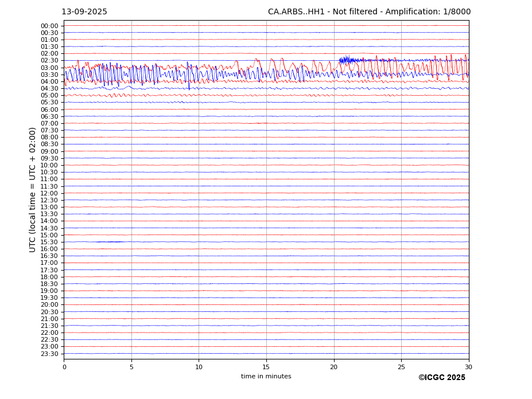Click the x-axis tick label 5

[x=131, y=367]
